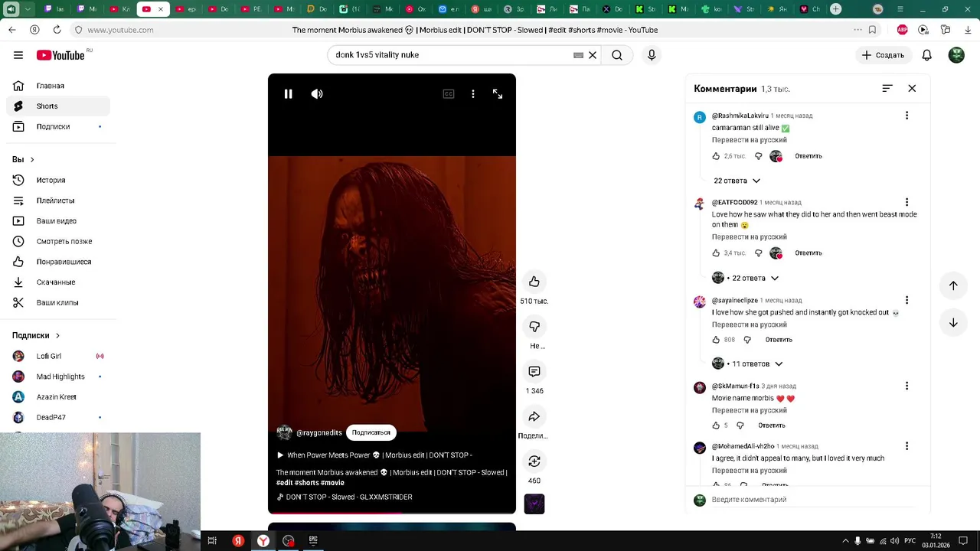Open the on-screen keyboard in search box
This screenshot has height=551, width=980.
tap(579, 55)
